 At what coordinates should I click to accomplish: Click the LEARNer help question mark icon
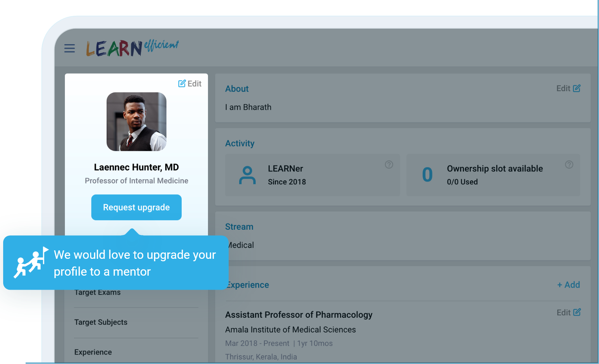[389, 164]
